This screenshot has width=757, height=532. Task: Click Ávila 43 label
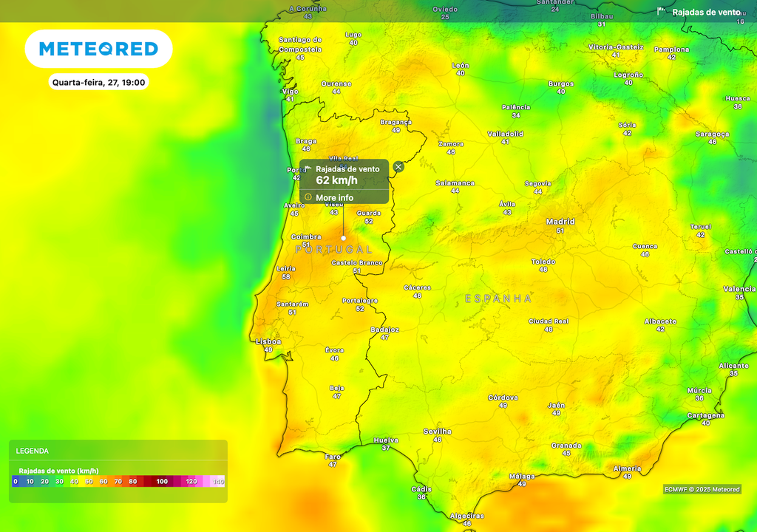click(x=507, y=208)
